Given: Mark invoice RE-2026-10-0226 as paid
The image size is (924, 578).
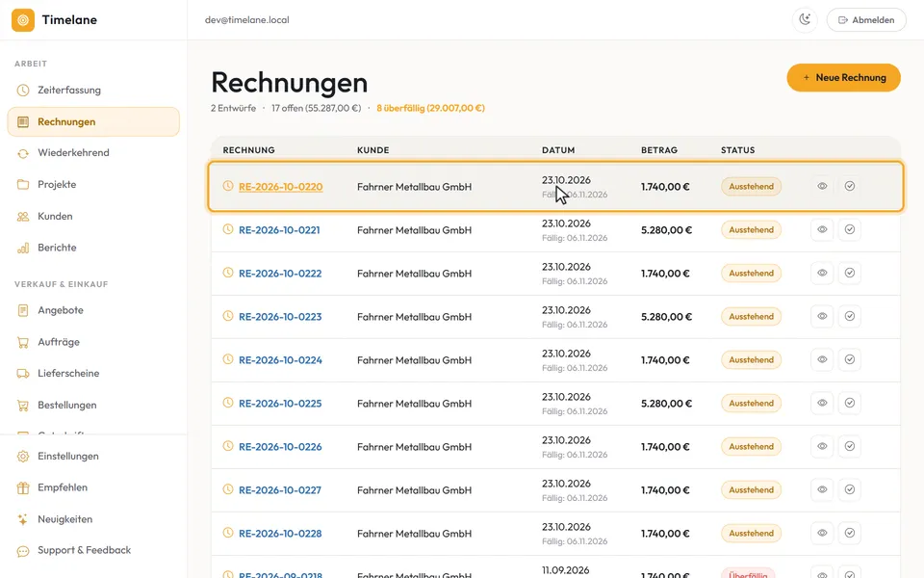Looking at the screenshot, I should pyautogui.click(x=850, y=446).
